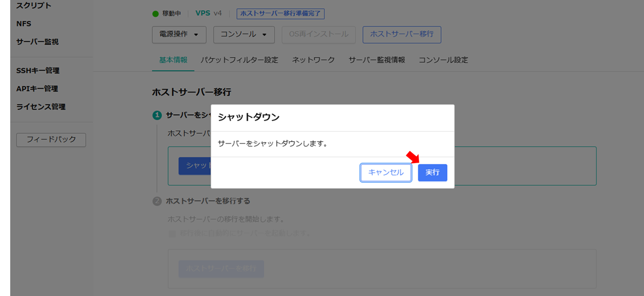Enable automatic server start after migration checkbox

(x=172, y=233)
